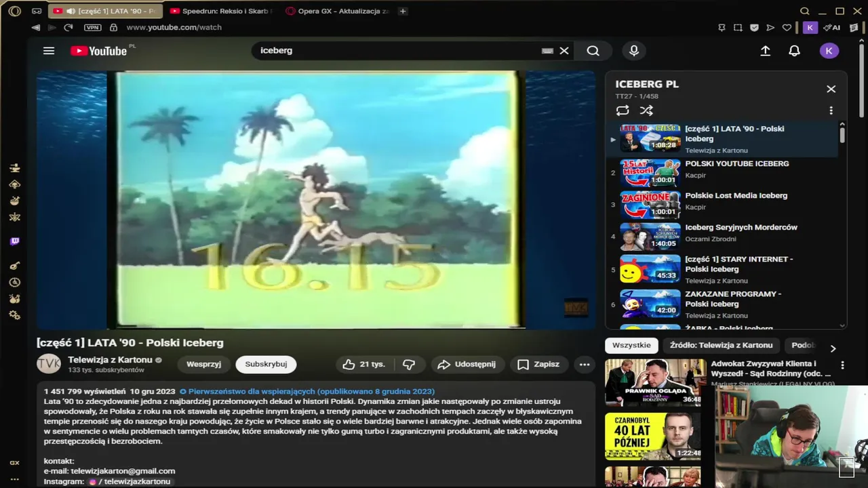Open the purple K profile button in address bar

(x=810, y=28)
